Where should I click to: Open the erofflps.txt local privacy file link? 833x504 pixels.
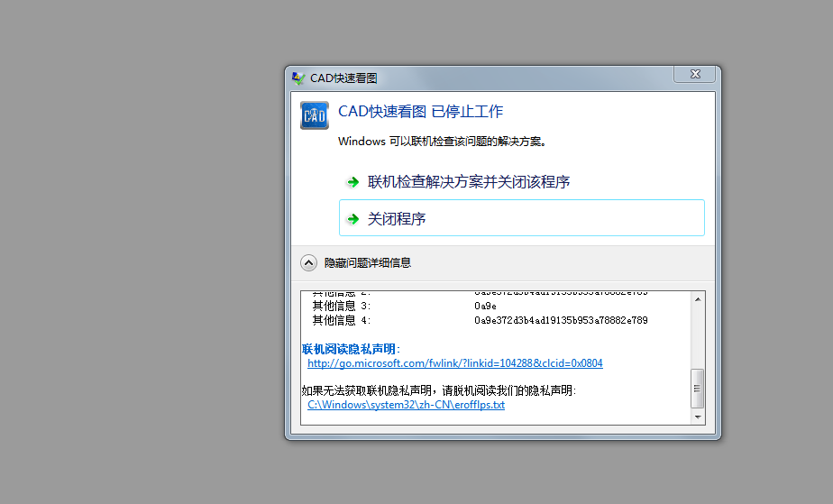point(406,405)
